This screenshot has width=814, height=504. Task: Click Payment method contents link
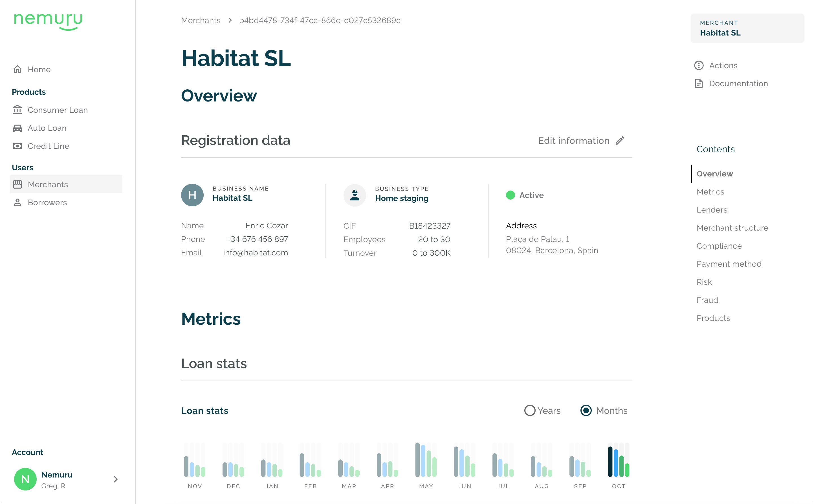click(x=729, y=264)
